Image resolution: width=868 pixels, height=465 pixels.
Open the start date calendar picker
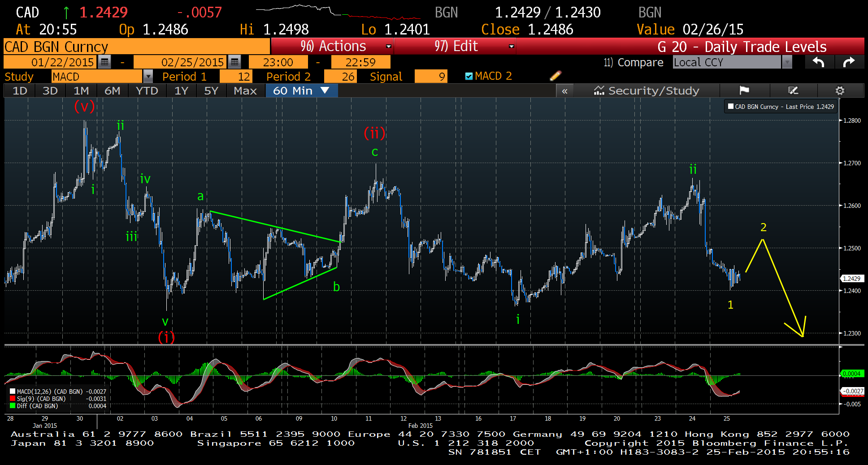[104, 62]
